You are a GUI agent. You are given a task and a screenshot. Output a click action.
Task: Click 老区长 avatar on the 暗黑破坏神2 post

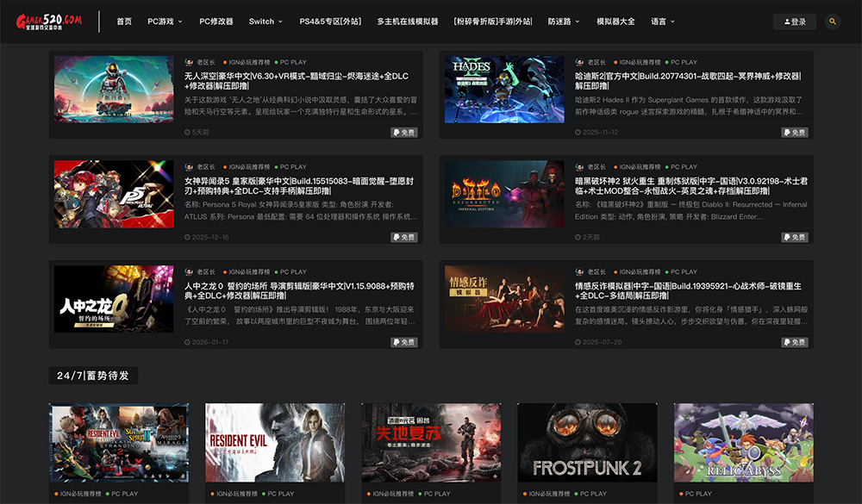pyautogui.click(x=580, y=165)
